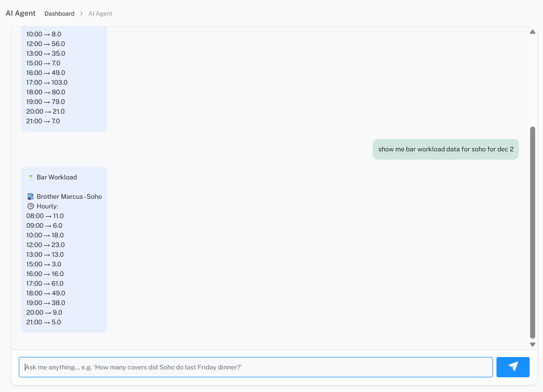Click the 12:00 → 56.0 row
This screenshot has height=392, width=543.
46,44
